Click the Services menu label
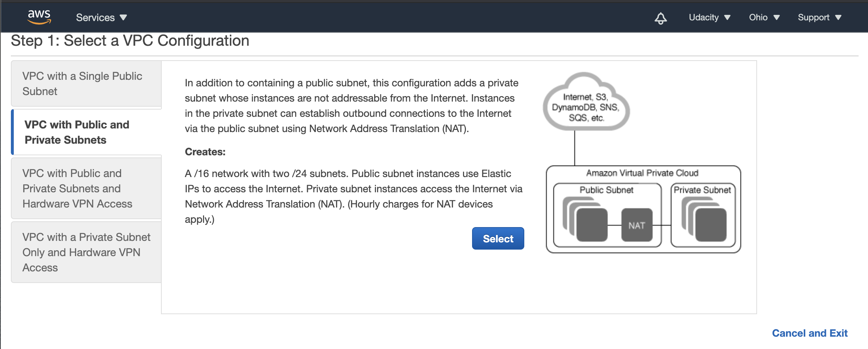The width and height of the screenshot is (868, 349). tap(95, 17)
